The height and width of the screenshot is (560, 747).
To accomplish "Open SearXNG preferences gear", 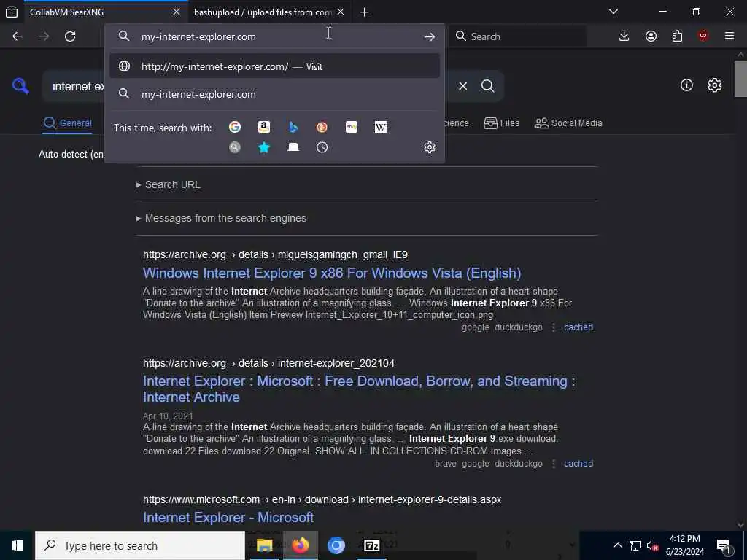I will click(714, 85).
